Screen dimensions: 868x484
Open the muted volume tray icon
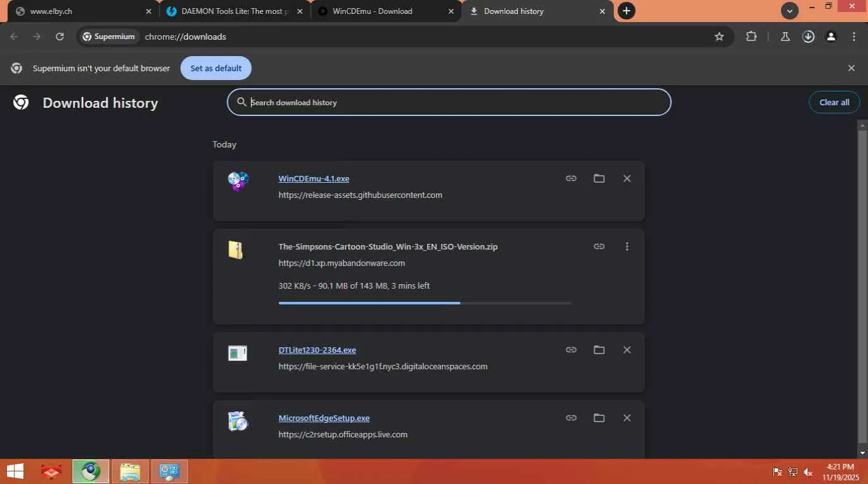coord(808,472)
